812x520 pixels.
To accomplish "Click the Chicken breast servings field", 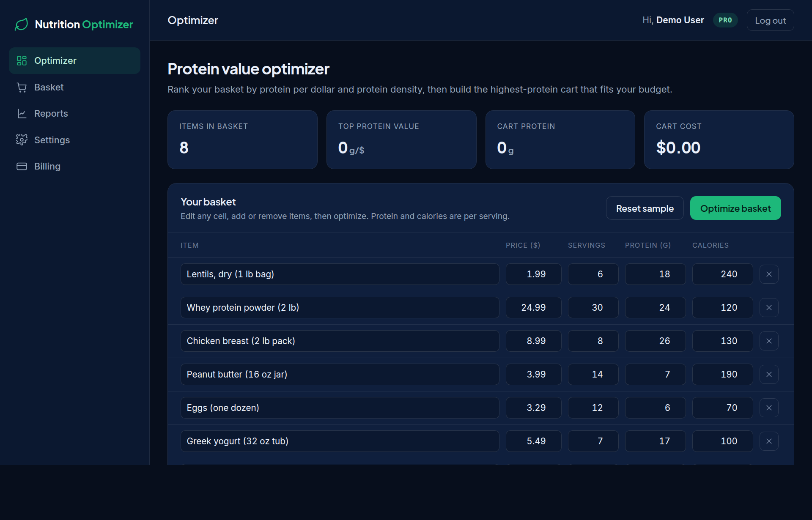I will click(x=593, y=341).
